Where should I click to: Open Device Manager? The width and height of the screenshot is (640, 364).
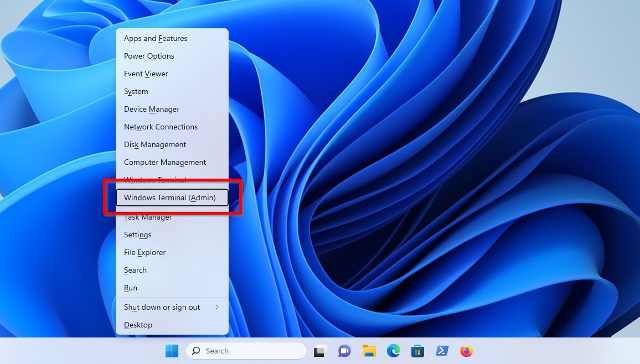click(x=151, y=109)
